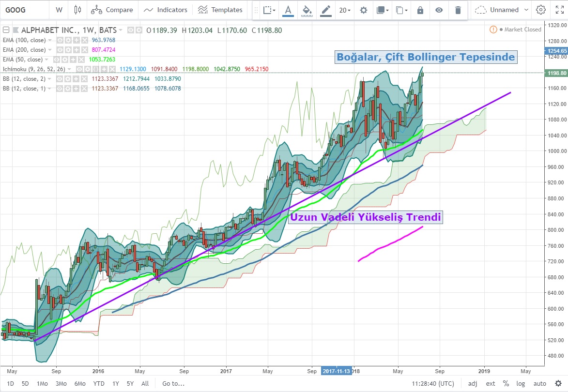Click the text color tool in drawing toolbar
Screen dimensions: 568x392
point(289,10)
